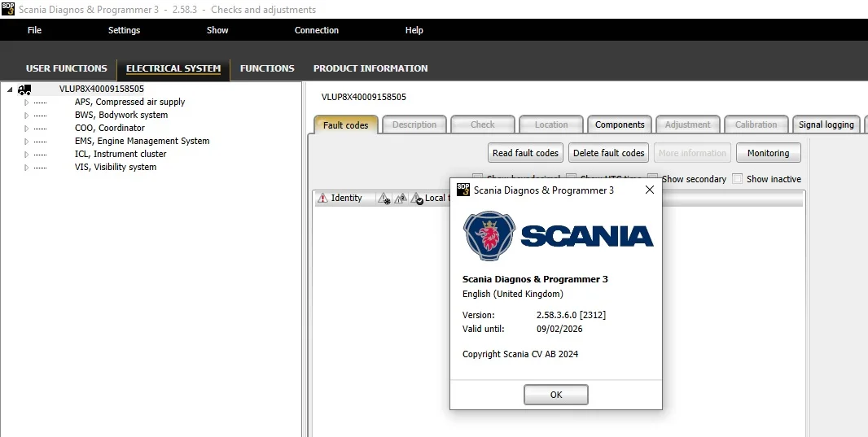This screenshot has width=868, height=437.
Task: Click the More information button
Action: 692,153
